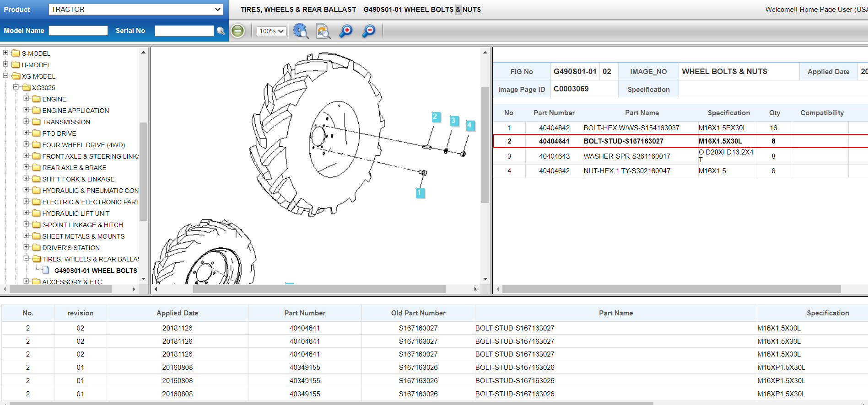Expand the SHEET METALS & MOUNTS node
The height and width of the screenshot is (405, 868).
pos(26,235)
